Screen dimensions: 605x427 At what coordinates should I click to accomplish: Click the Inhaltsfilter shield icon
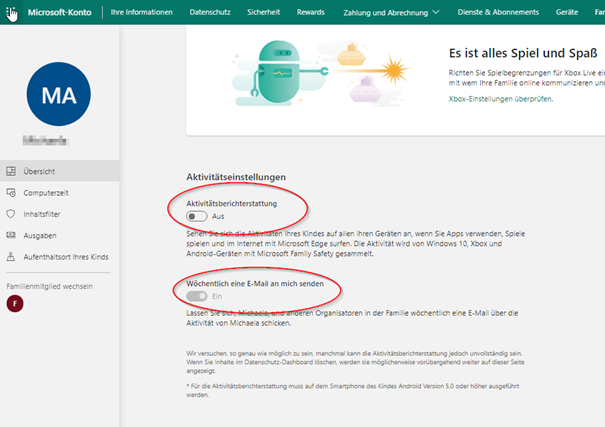(x=11, y=214)
